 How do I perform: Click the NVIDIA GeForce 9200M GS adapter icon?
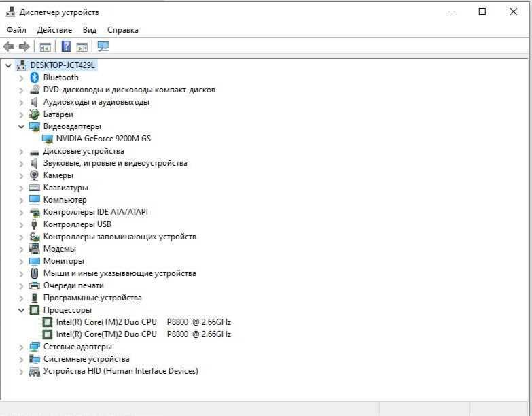click(48, 139)
